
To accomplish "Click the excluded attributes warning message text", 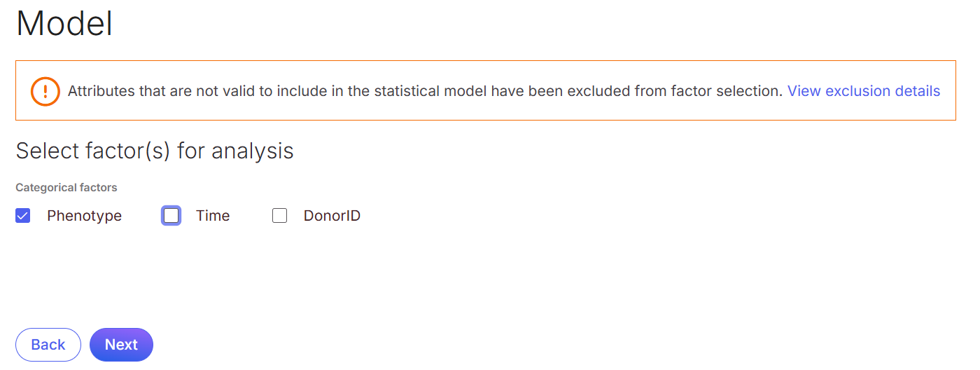I will click(425, 91).
